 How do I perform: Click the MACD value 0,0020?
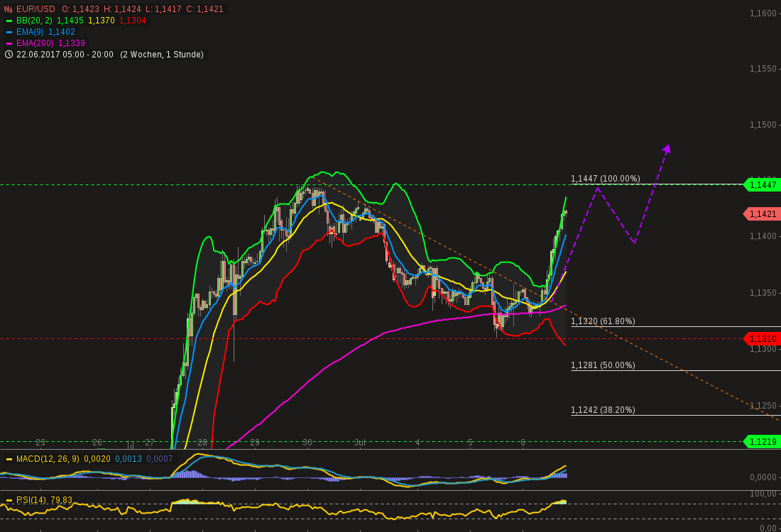(97, 459)
